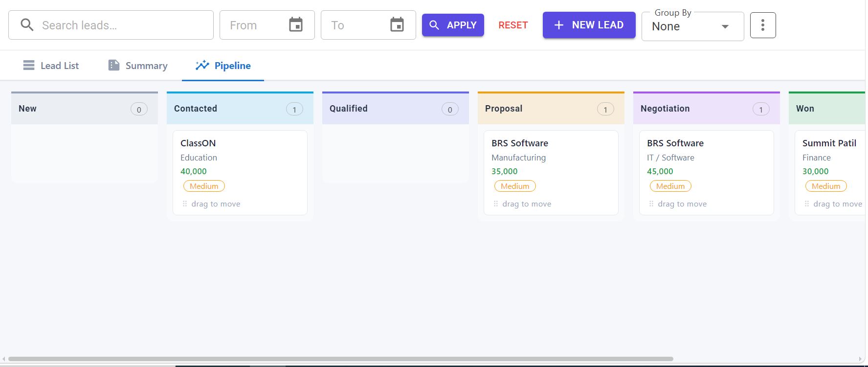Click the Medium priority tag on ClassON
The width and height of the screenshot is (868, 367).
[x=204, y=186]
